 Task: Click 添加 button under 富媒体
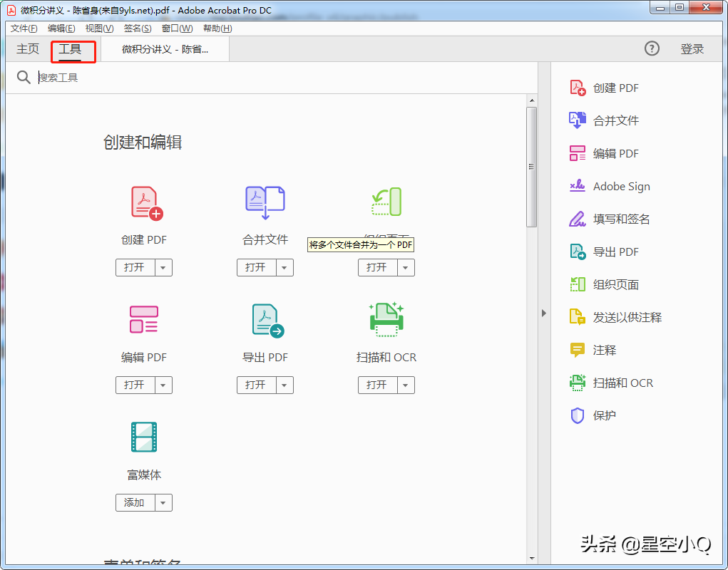(135, 503)
